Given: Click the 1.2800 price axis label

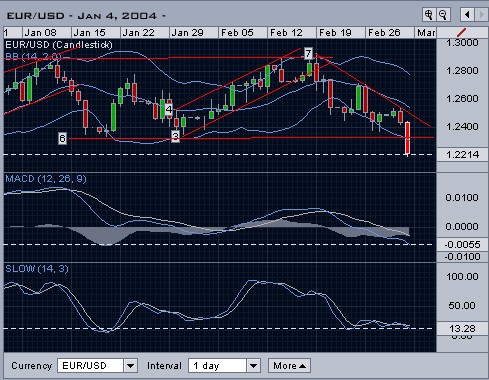Looking at the screenshot, I should [462, 71].
